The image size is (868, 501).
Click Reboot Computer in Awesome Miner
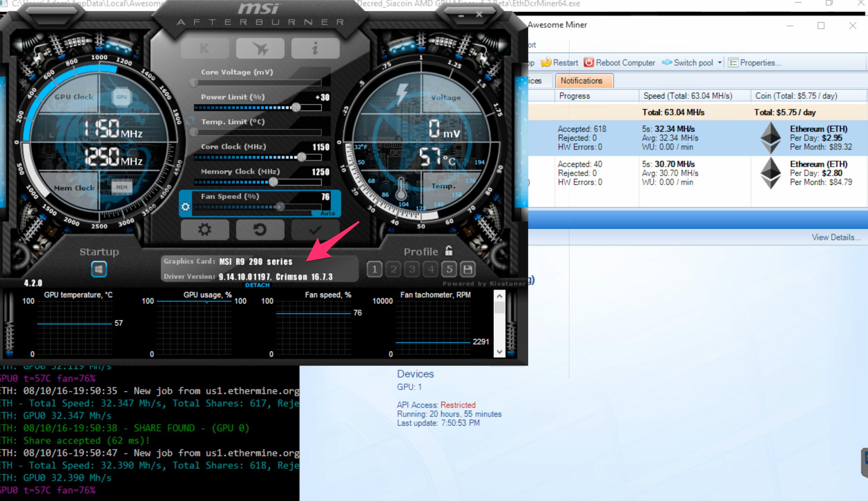619,63
